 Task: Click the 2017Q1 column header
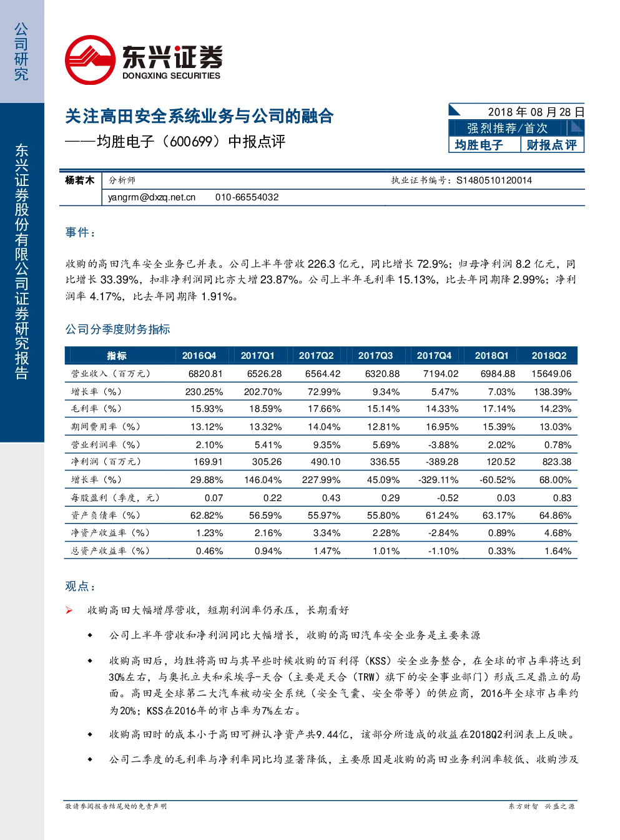point(258,356)
